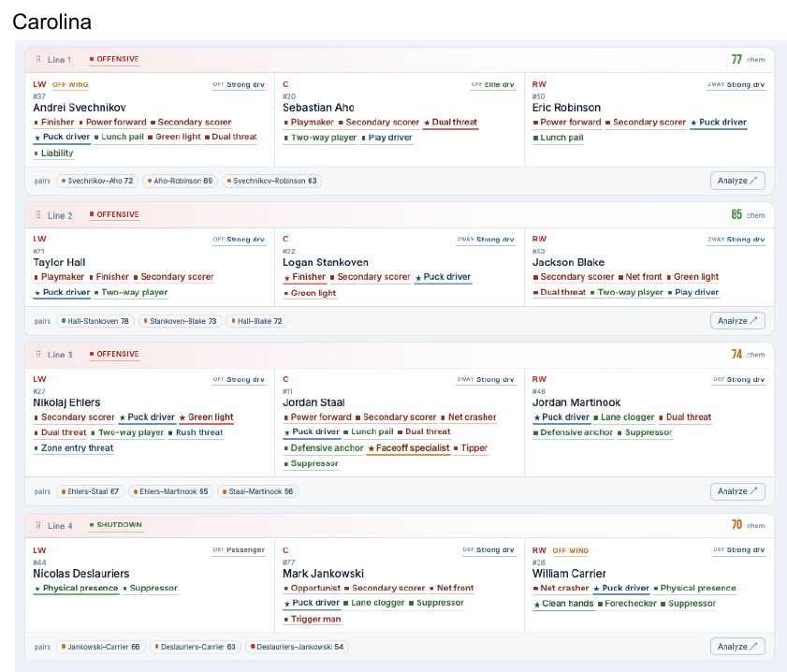Open Analyze for Line 2
This screenshot has width=787, height=672.
[x=737, y=321]
